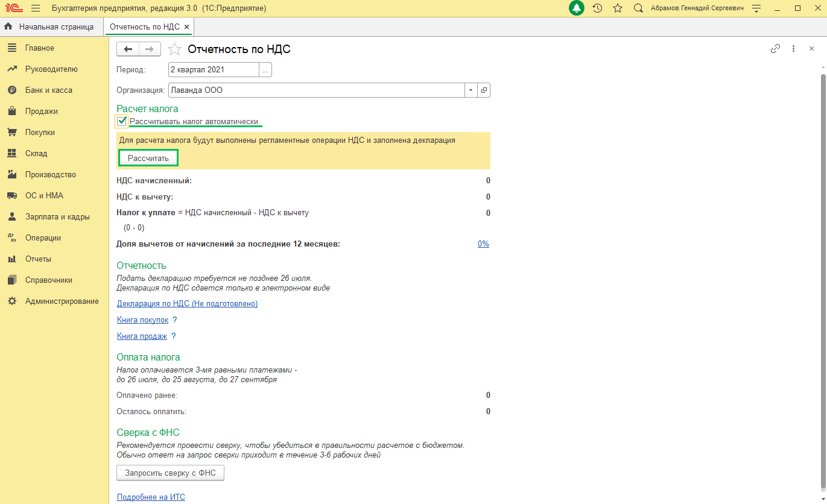Click the help question mark beside Книга покупок
827x504 pixels.
(x=175, y=320)
